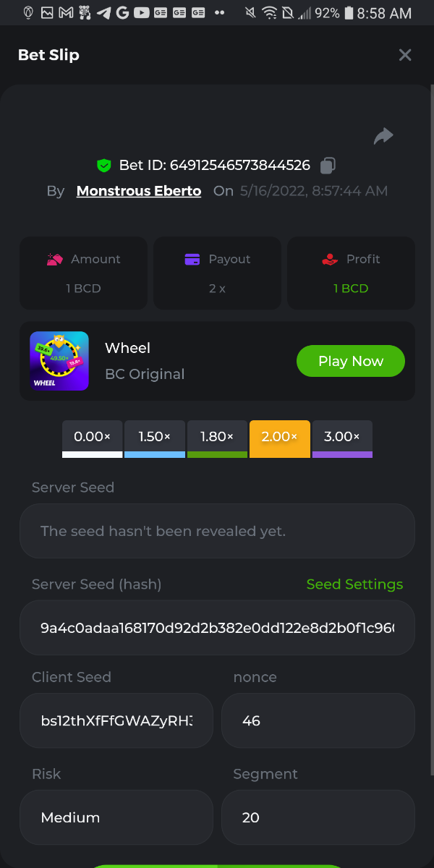Tap the share arrow icon

(383, 135)
